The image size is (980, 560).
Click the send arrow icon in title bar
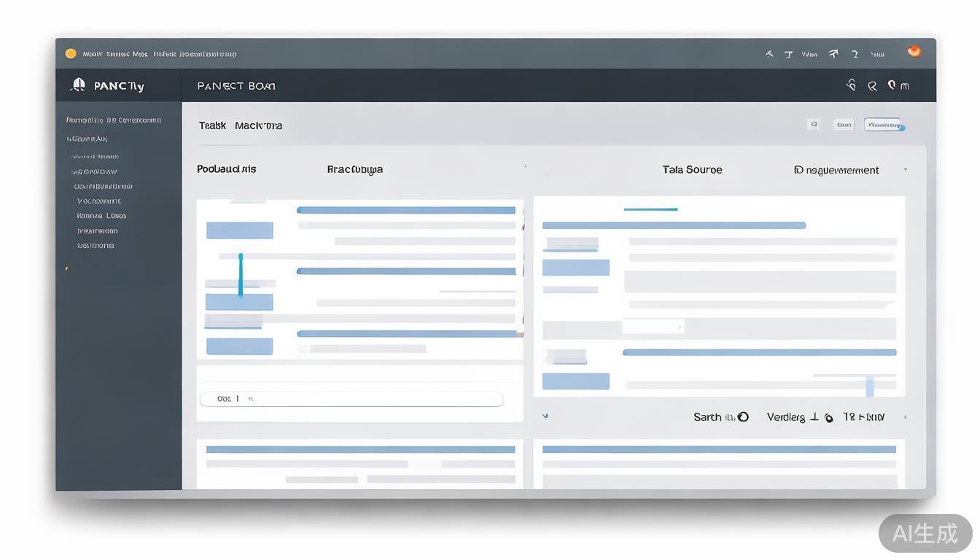click(833, 53)
